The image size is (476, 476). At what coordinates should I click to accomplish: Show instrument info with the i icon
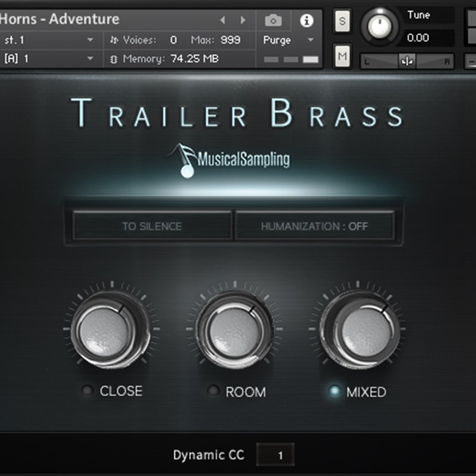click(x=306, y=20)
